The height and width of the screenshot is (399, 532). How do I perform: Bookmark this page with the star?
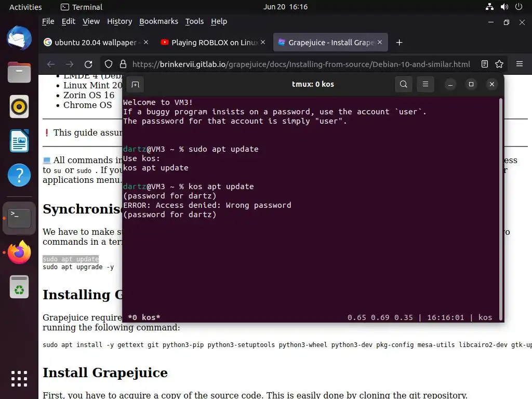click(x=499, y=64)
